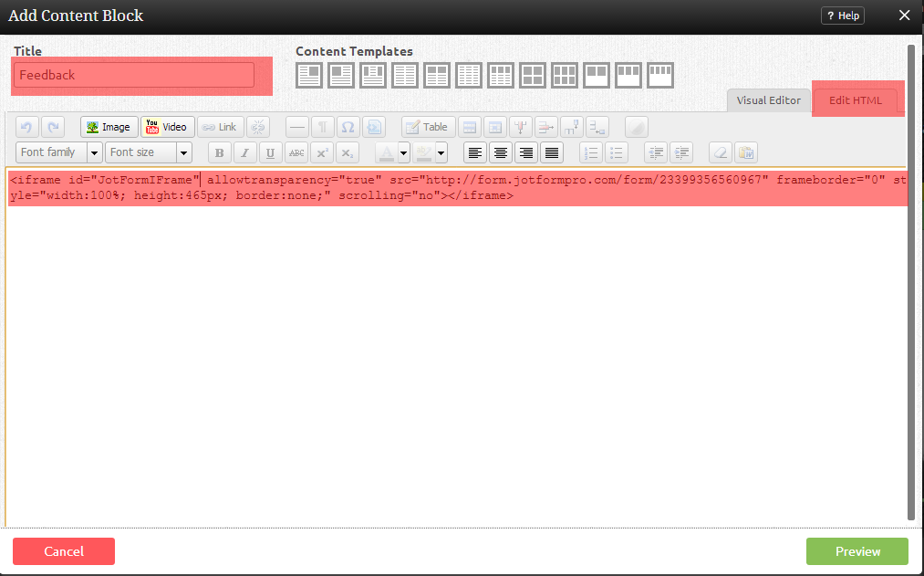Apply the text color A button
This screenshot has height=576, width=924.
tap(387, 152)
